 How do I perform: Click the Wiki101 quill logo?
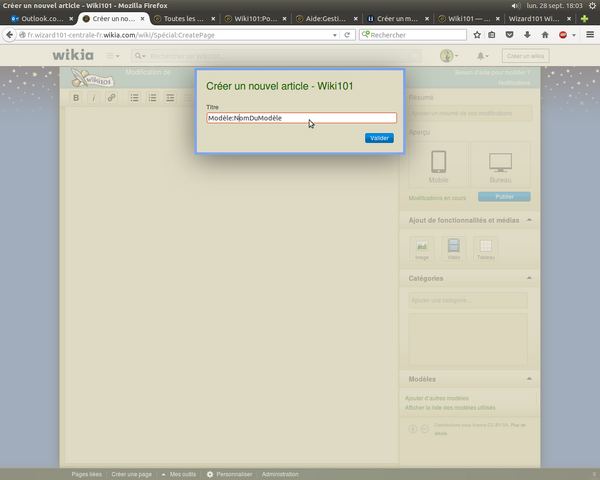tap(93, 78)
